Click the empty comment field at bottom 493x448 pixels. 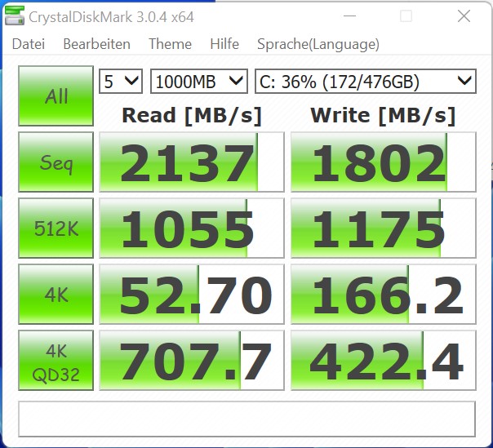pos(246,419)
